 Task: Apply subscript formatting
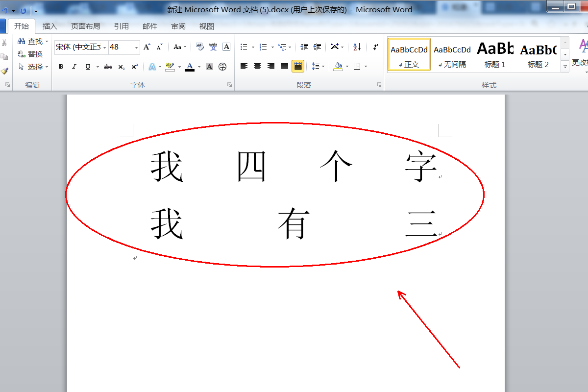(x=121, y=67)
